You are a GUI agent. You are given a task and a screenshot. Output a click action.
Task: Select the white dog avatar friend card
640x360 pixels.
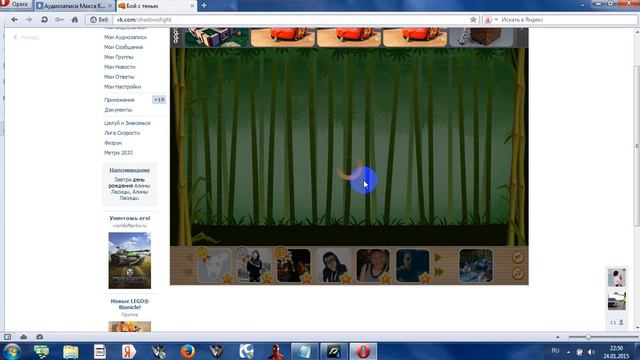[214, 265]
